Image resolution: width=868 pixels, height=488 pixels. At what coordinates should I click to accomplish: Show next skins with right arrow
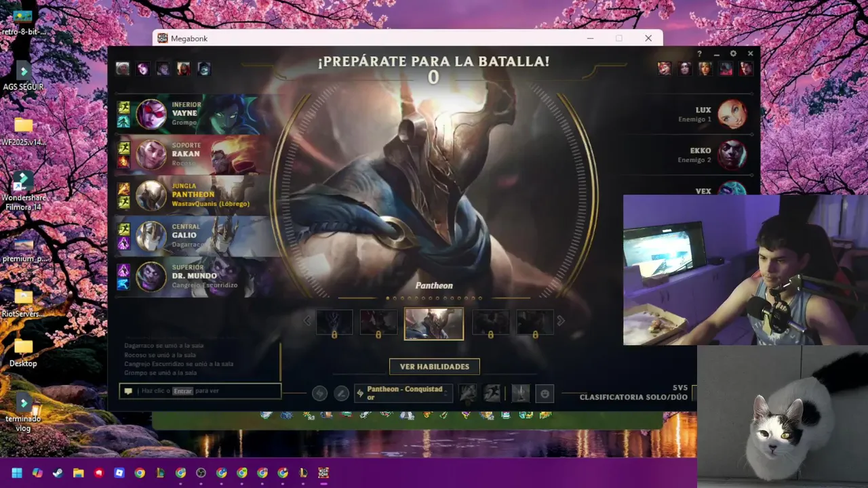point(561,321)
